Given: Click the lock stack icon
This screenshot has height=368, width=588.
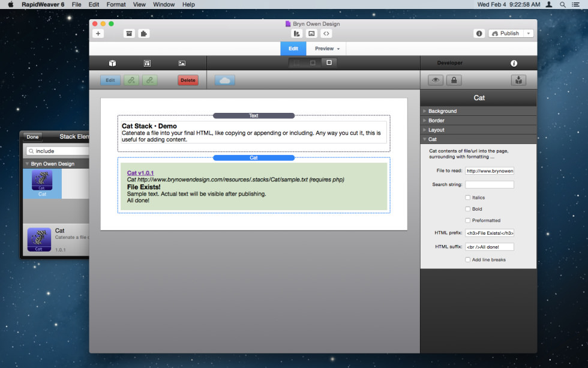Looking at the screenshot, I should coord(454,80).
